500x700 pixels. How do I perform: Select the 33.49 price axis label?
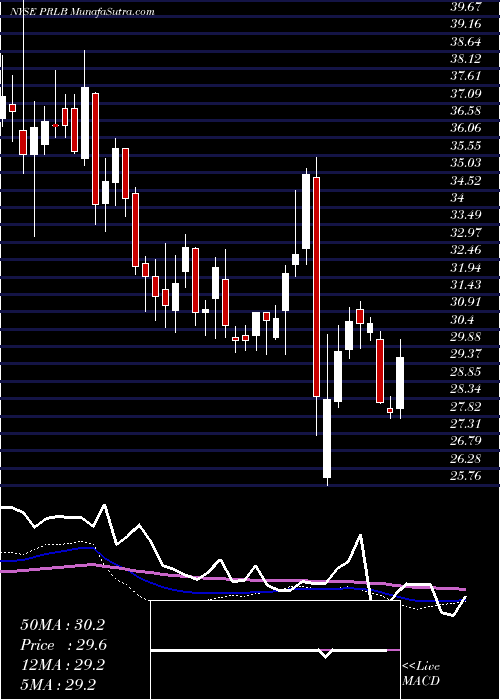[466, 215]
